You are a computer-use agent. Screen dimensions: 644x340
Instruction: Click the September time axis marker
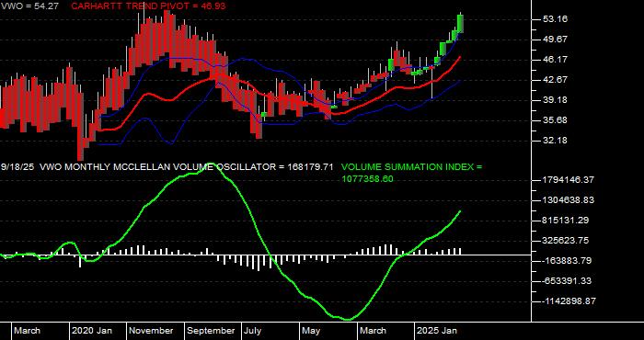point(211,331)
